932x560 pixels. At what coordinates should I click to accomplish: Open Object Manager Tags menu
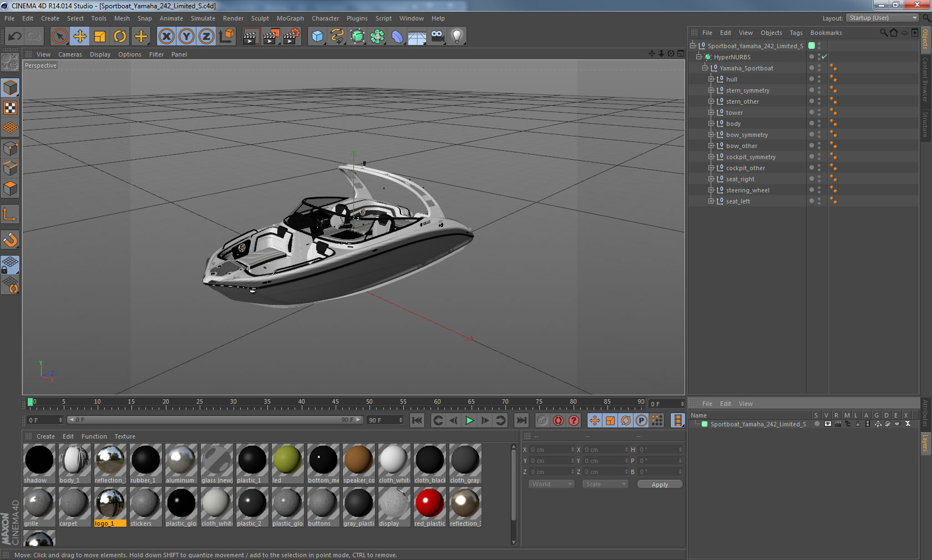point(796,33)
